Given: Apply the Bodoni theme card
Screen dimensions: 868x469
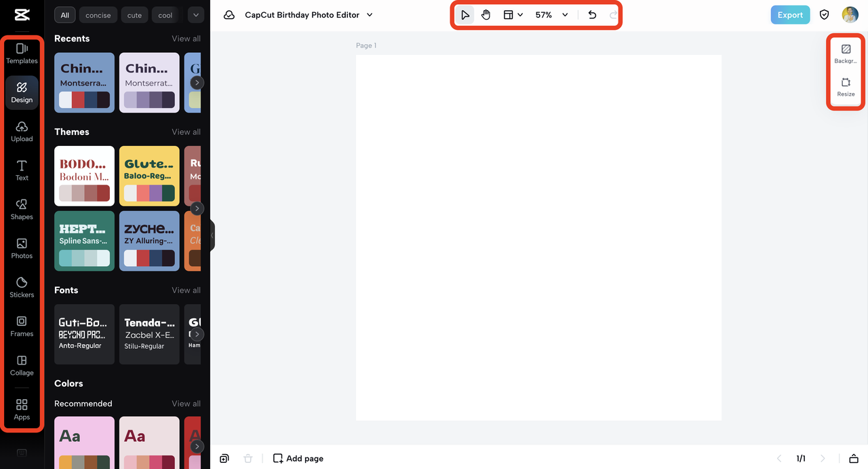Looking at the screenshot, I should [x=84, y=176].
